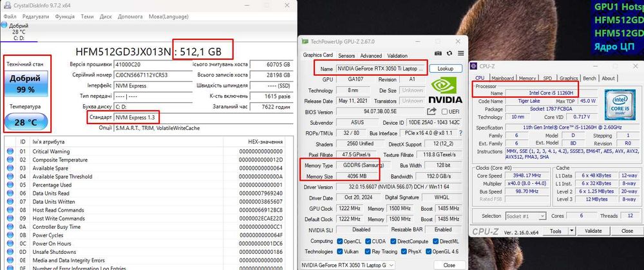Image resolution: width=644 pixels, height=270 pixels.
Task: Open the Мова(Language) menu
Action: click(x=168, y=16)
